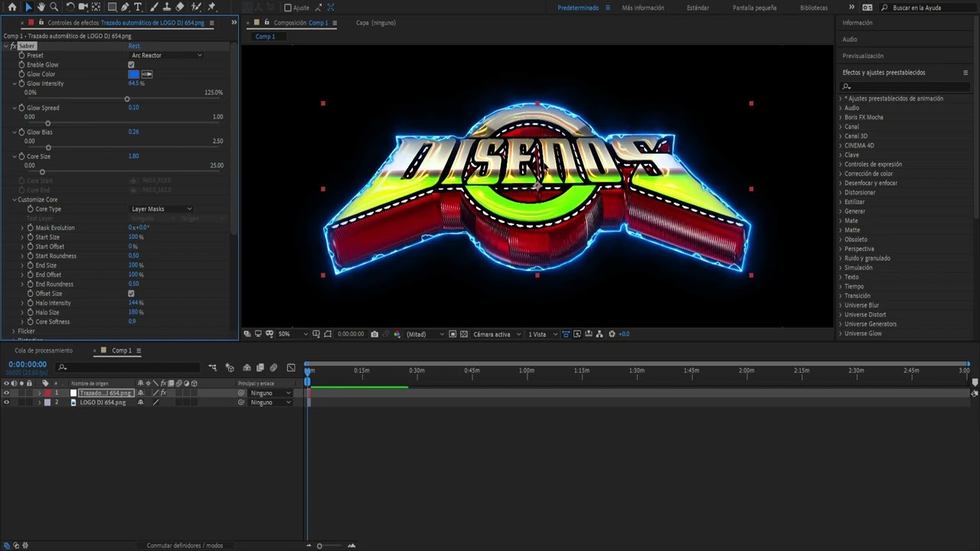The width and height of the screenshot is (980, 551).
Task: Click the Region of Interest icon in the viewer
Action: coord(452,334)
